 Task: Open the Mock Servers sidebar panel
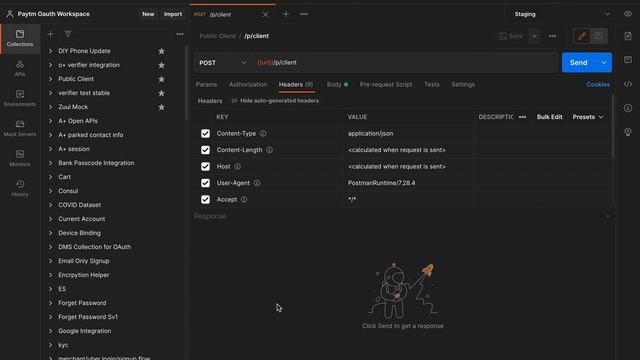point(20,128)
